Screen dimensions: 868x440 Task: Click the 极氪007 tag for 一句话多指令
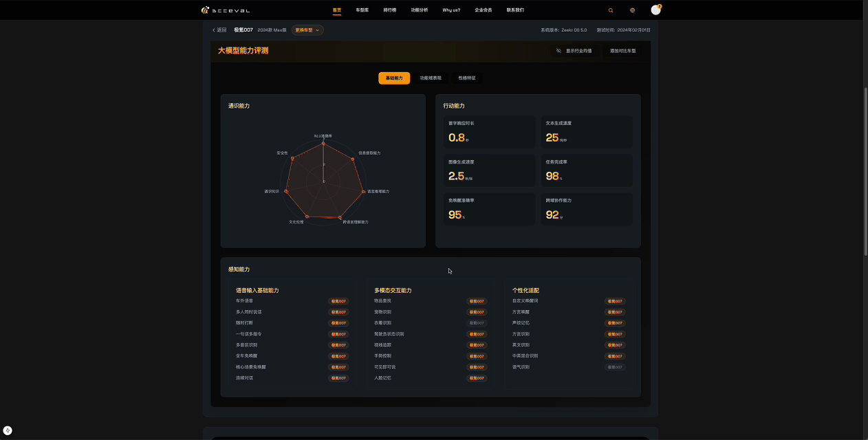click(x=338, y=334)
